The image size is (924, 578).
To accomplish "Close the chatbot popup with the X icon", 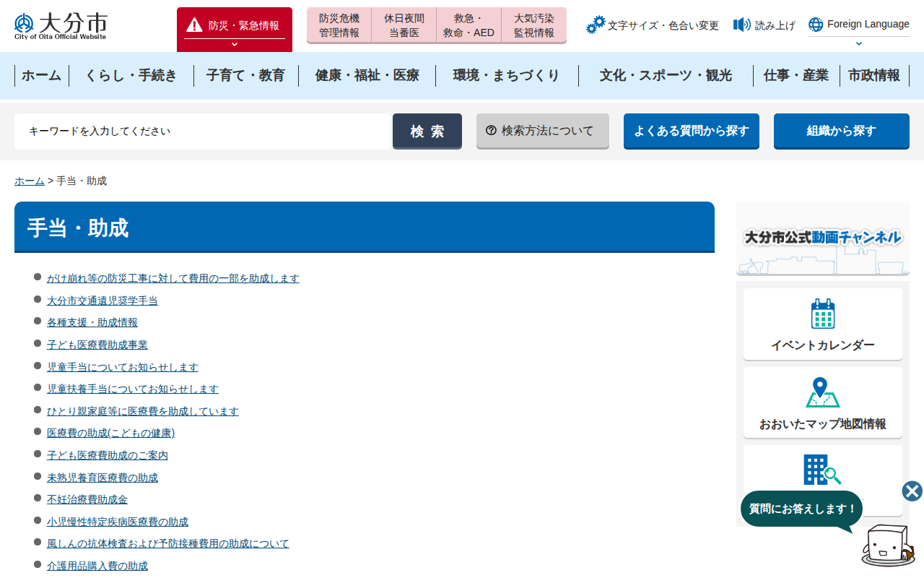I will 912,491.
